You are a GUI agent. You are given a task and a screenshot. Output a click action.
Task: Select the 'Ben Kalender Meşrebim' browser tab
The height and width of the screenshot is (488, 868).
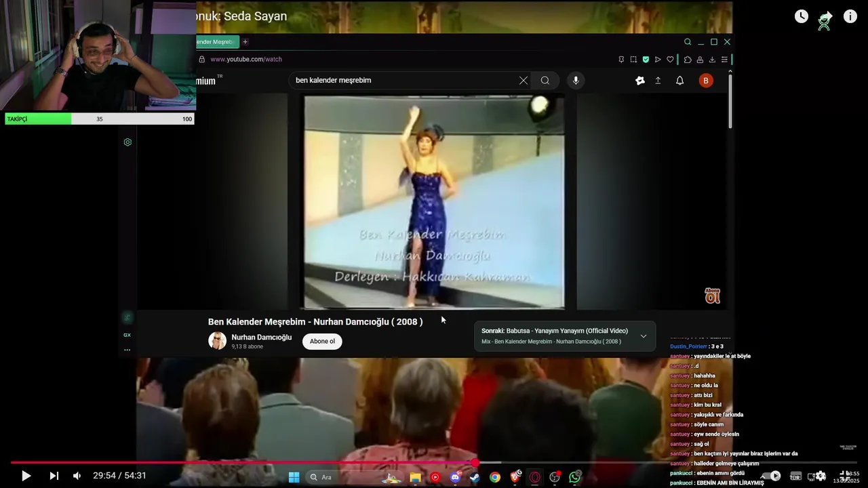click(217, 42)
